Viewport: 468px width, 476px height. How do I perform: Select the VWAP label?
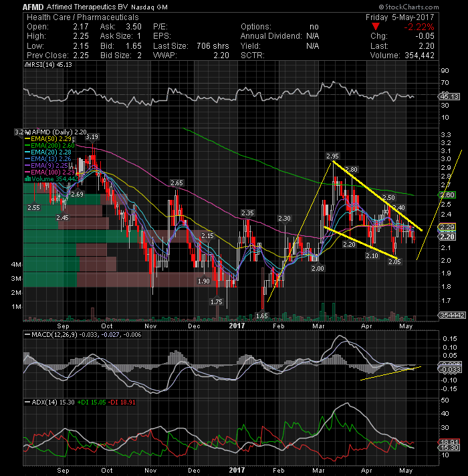[164, 55]
